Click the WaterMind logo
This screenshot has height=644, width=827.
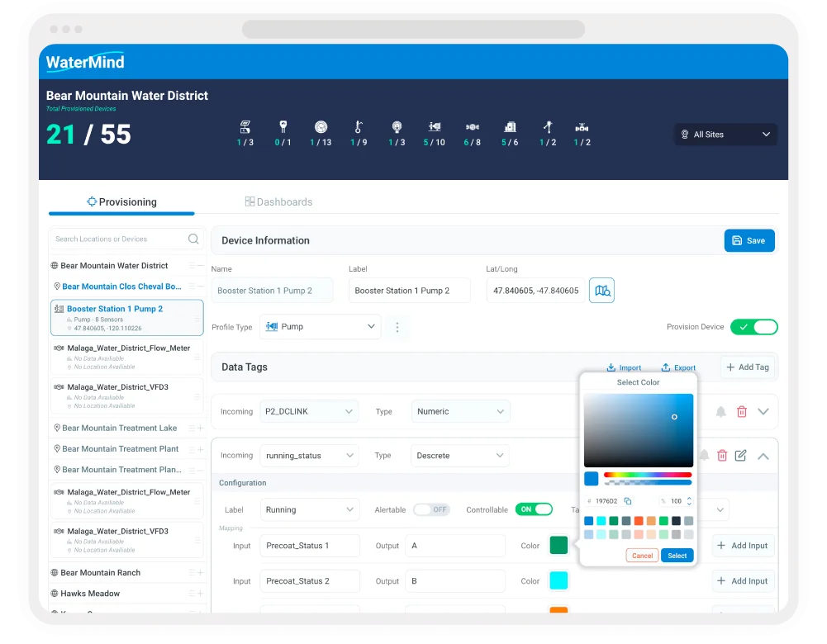tap(85, 62)
